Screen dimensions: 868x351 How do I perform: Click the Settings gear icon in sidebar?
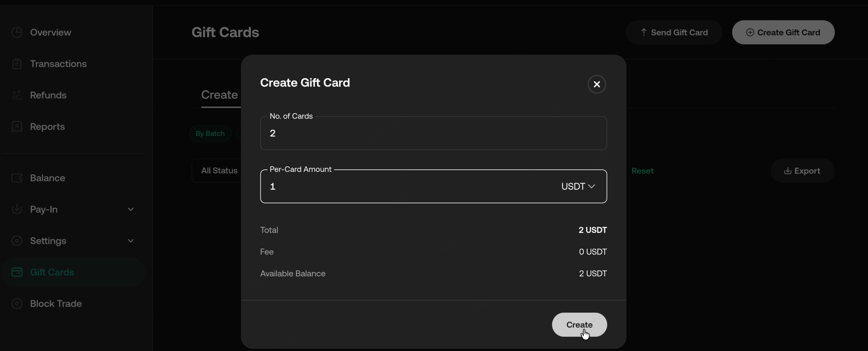coord(17,241)
